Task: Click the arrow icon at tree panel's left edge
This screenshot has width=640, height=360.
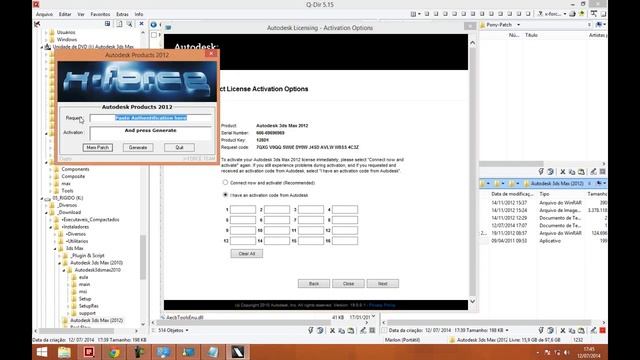Action: click(x=38, y=24)
